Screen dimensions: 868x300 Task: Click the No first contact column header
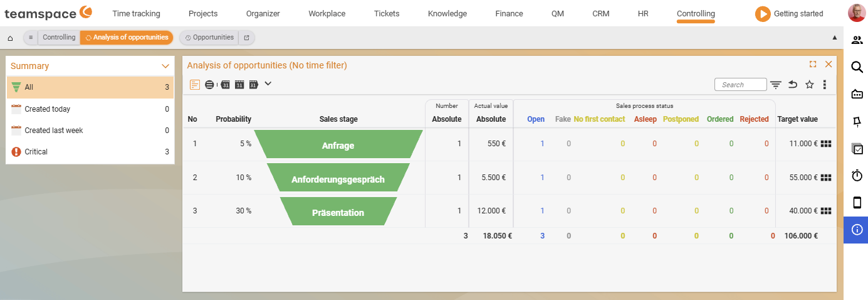[599, 119]
